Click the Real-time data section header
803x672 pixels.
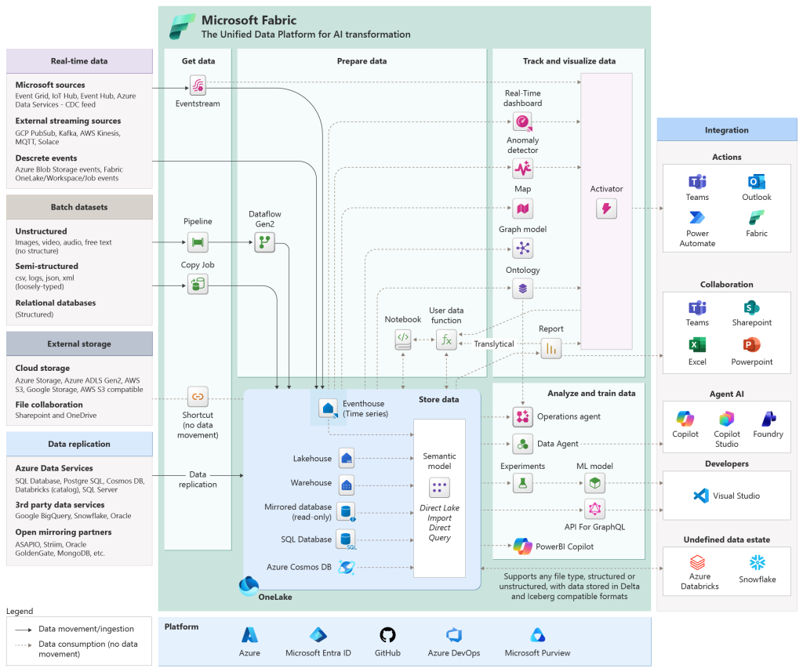tap(78, 61)
